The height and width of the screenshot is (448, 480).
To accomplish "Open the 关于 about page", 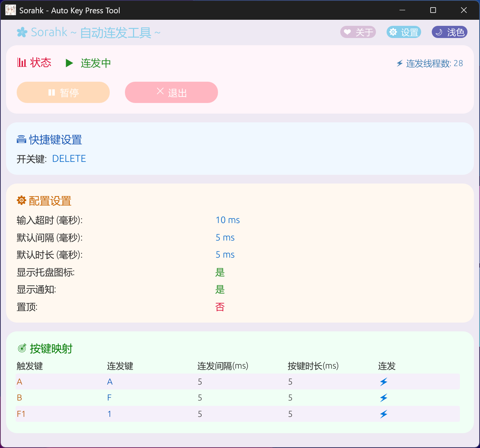I will (358, 32).
